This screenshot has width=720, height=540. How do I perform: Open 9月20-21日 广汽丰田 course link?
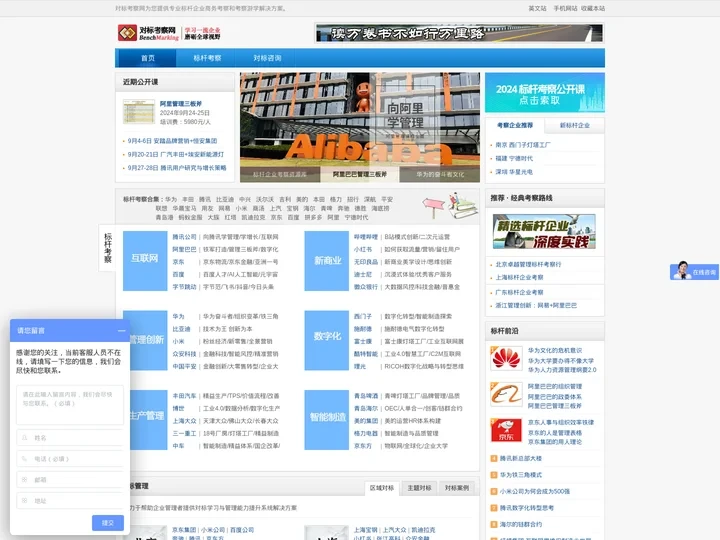(x=176, y=154)
